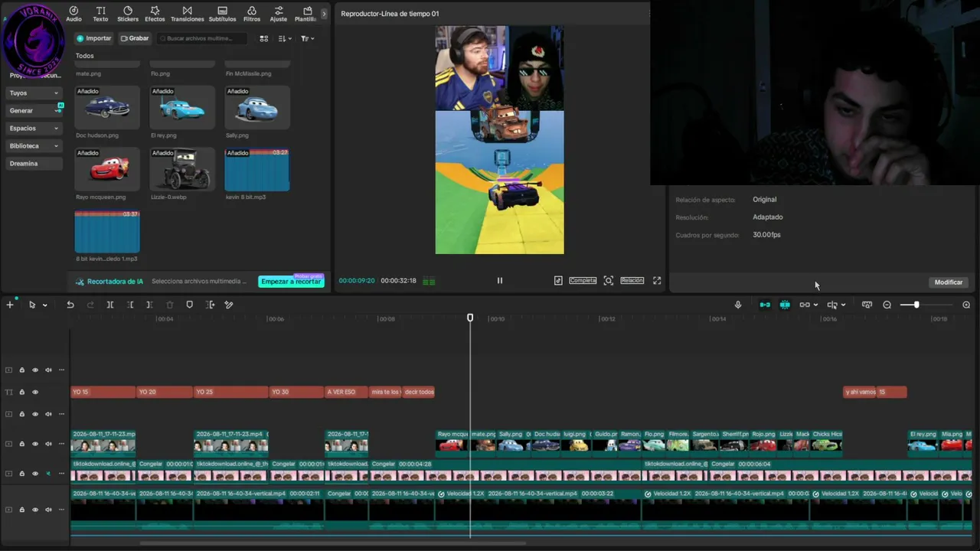
Task: Hide the bottom vertical.mp4 track
Action: click(35, 510)
